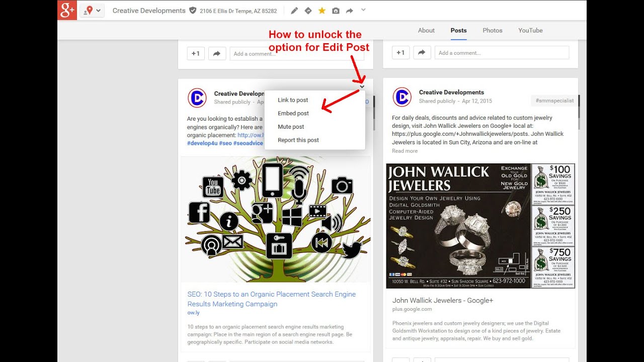The height and width of the screenshot is (362, 644).
Task: Click Creative Developments avatar on right post
Action: 402,98
